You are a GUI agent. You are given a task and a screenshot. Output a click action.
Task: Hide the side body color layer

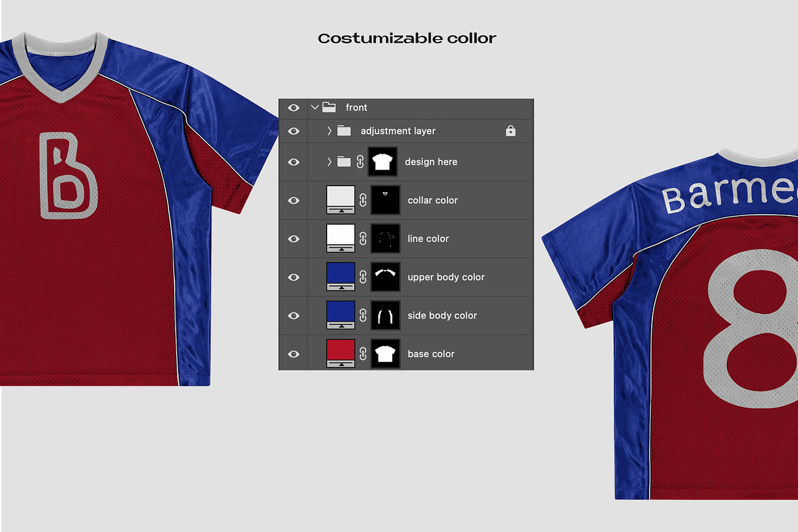293,316
